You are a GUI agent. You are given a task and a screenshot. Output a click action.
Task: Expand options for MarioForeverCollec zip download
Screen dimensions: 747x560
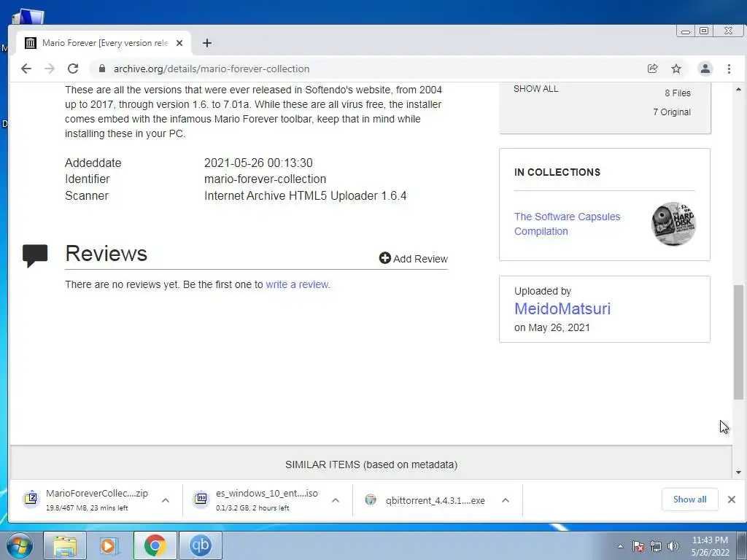point(166,500)
